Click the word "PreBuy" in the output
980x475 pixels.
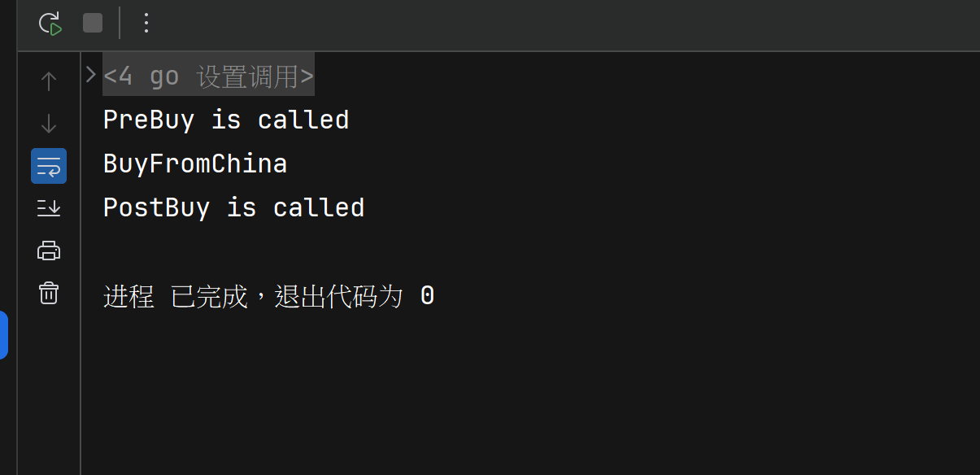(x=149, y=120)
